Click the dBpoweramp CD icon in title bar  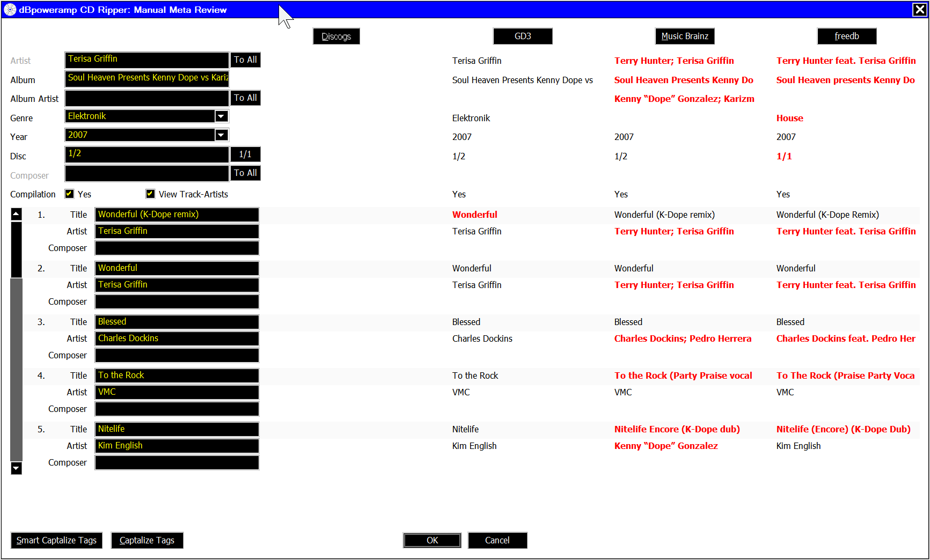(10, 10)
